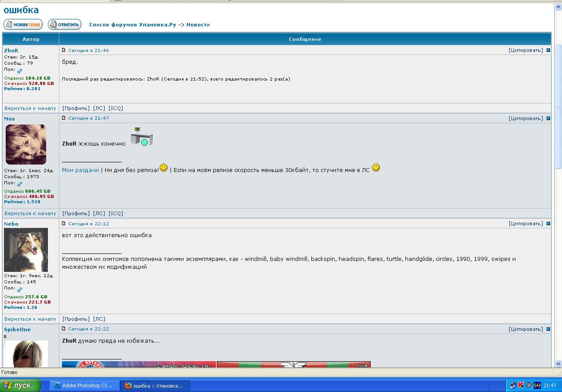
Task: Click the blue square icon in Nebo's post header
Action: (548, 223)
